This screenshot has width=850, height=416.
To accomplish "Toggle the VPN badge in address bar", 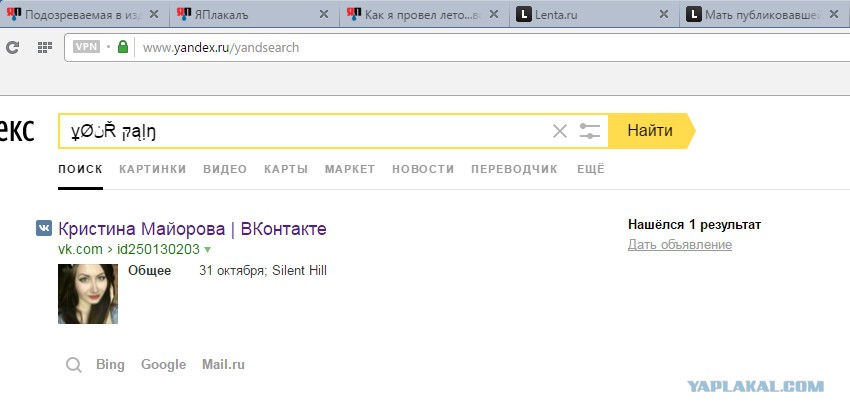I will (87, 47).
